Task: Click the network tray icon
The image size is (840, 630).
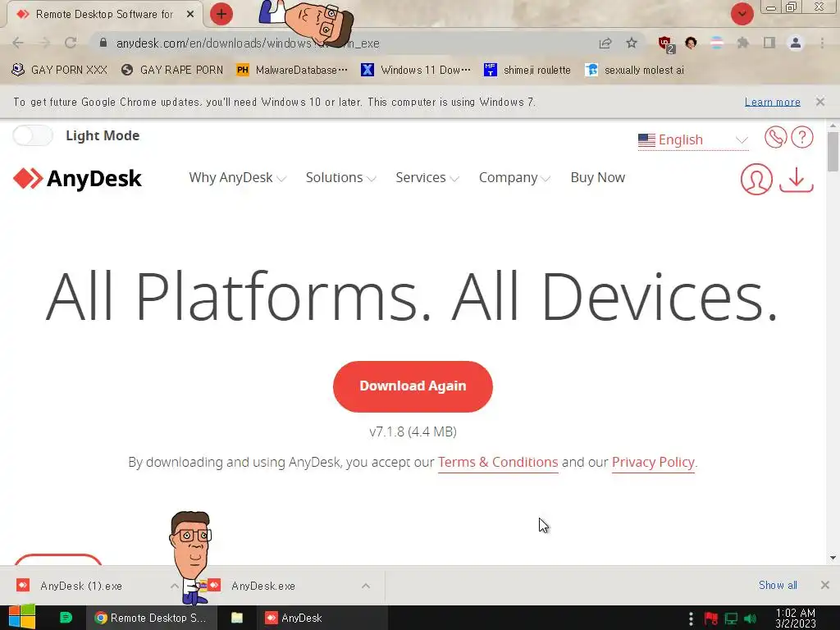Action: pyautogui.click(x=731, y=619)
